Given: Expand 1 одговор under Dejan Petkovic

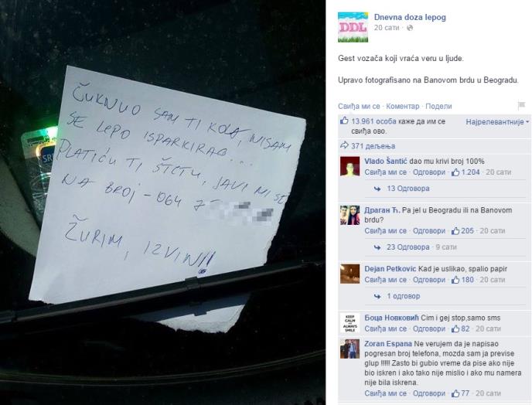Looking at the screenshot, I should (x=404, y=296).
